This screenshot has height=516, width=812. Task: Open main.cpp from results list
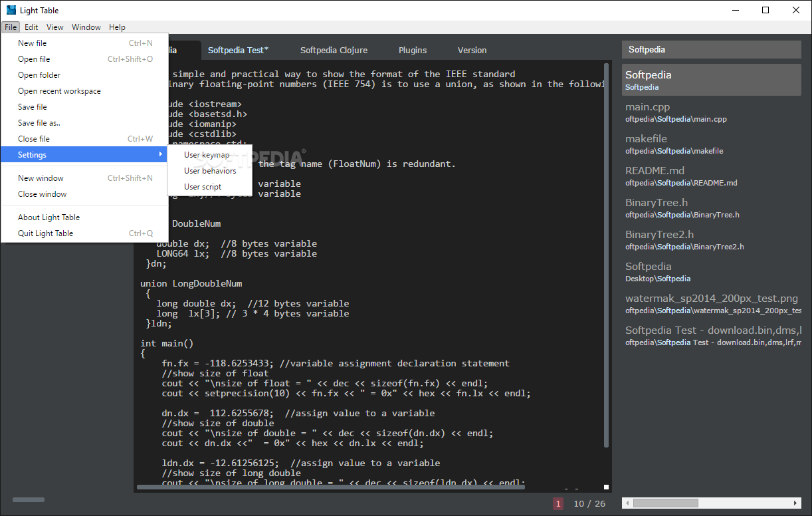[712, 112]
